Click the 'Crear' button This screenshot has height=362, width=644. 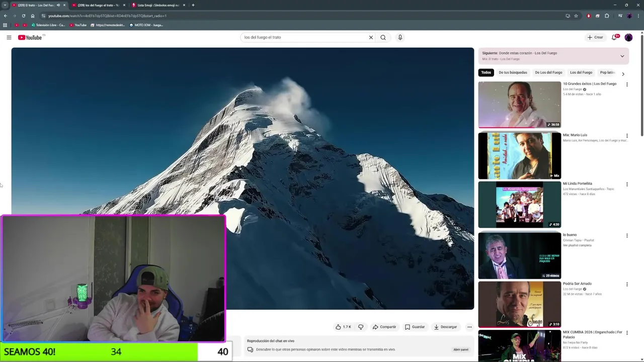click(x=595, y=37)
